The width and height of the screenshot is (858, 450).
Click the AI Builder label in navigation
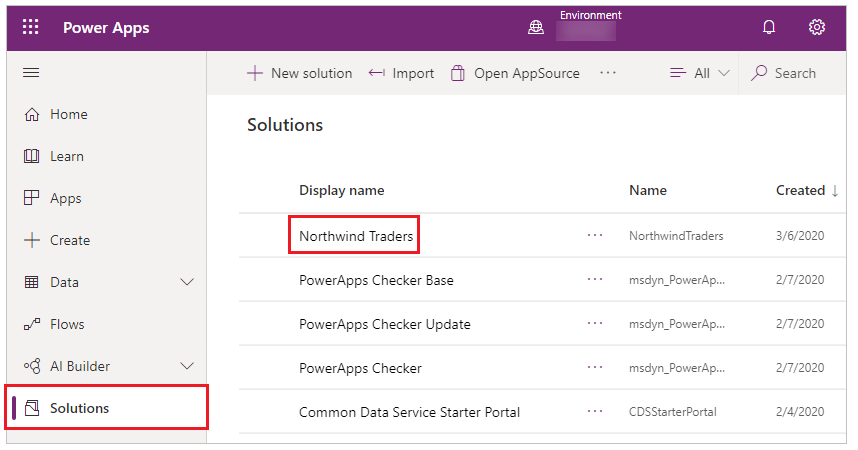(x=80, y=366)
